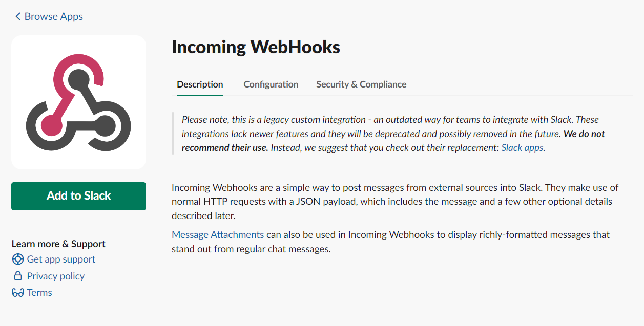Click the bold 'We do not recommend their use' text
This screenshot has width=644, height=326.
(x=393, y=141)
